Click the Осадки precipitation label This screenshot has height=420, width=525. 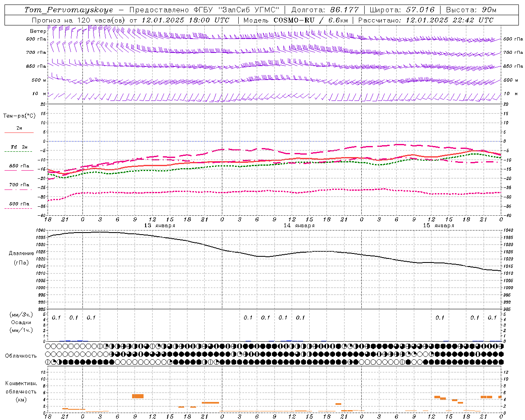click(x=21, y=323)
